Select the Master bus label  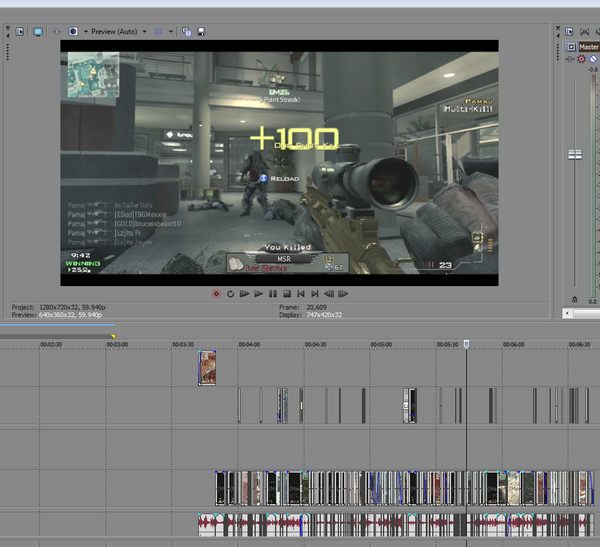(589, 47)
